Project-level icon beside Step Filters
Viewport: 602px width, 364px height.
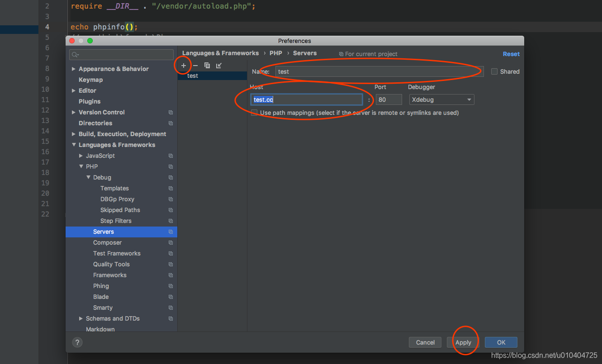171,221
